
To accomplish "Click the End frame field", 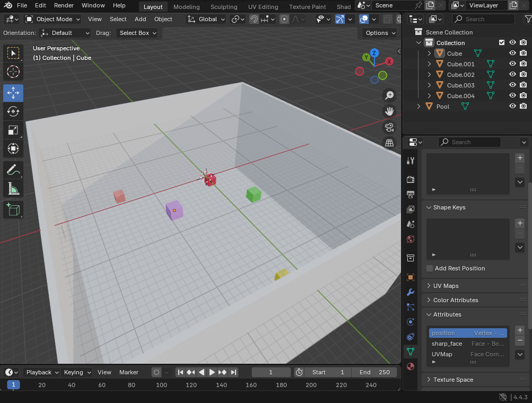I will [x=373, y=372].
